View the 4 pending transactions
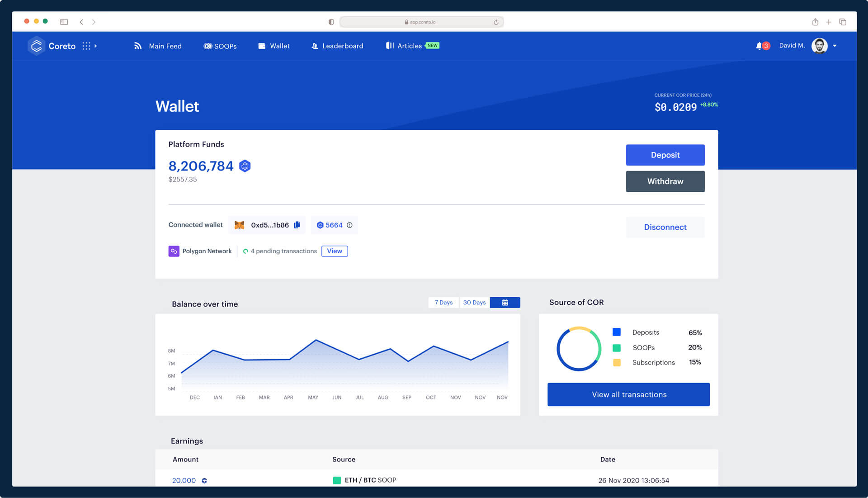Image resolution: width=868 pixels, height=498 pixels. (335, 251)
